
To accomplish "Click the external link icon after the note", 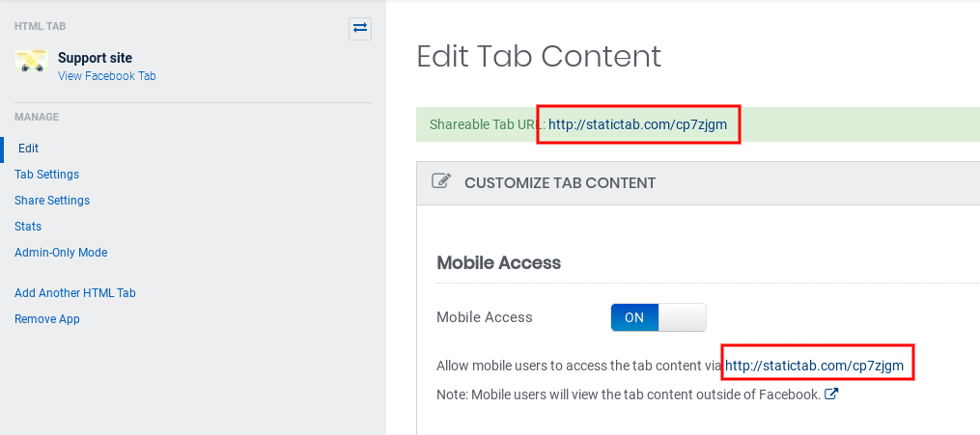I will pyautogui.click(x=830, y=394).
